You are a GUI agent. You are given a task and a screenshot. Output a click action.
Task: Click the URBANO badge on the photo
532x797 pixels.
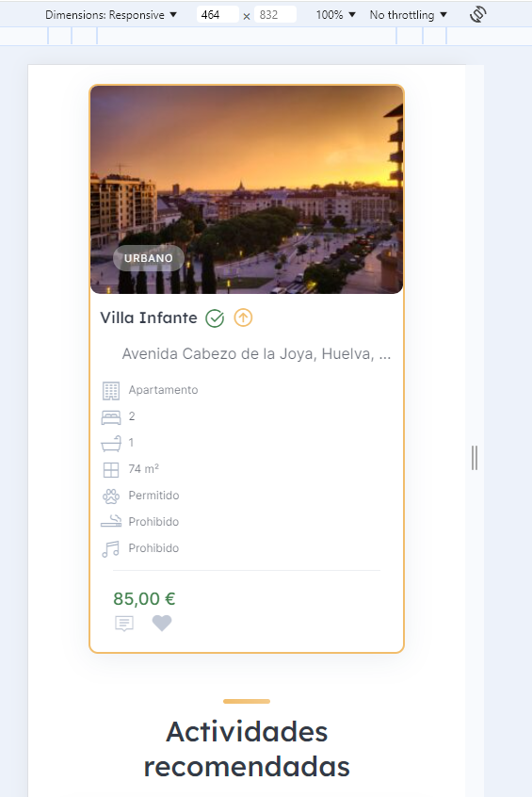149,258
